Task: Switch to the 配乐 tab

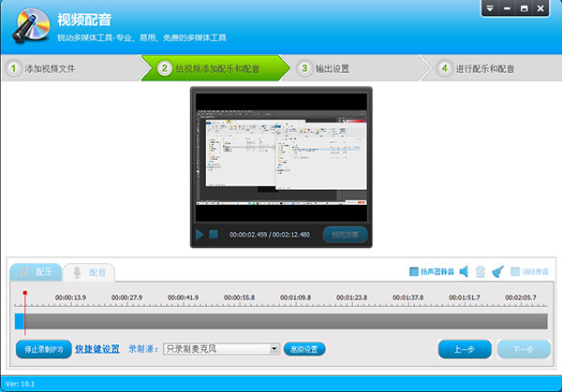Action: click(36, 272)
